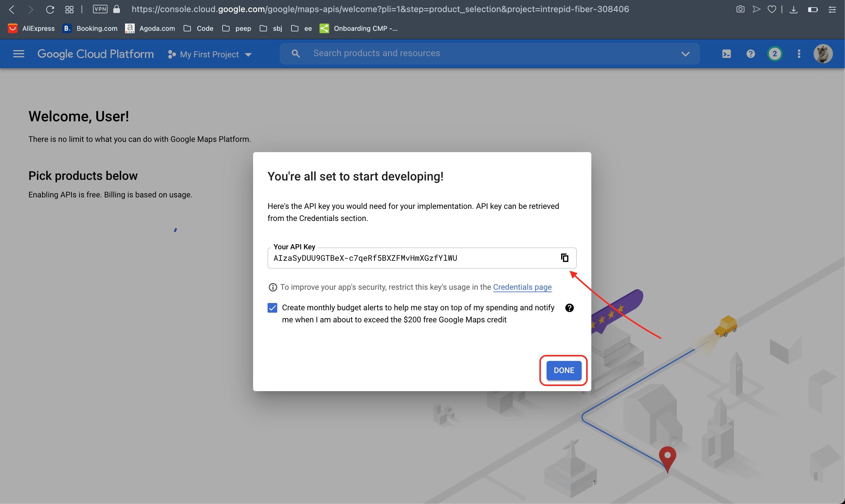Uncheck the monthly budget alerts checkbox
The width and height of the screenshot is (845, 504).
pos(272,308)
